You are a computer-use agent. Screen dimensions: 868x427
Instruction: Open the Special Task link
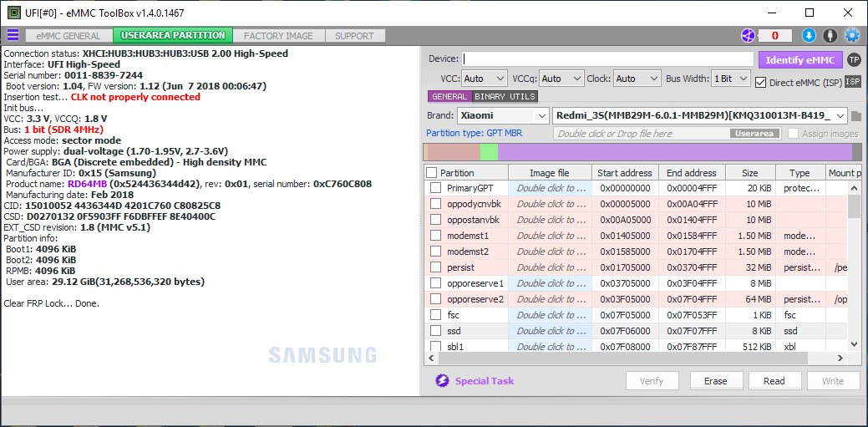tap(485, 381)
